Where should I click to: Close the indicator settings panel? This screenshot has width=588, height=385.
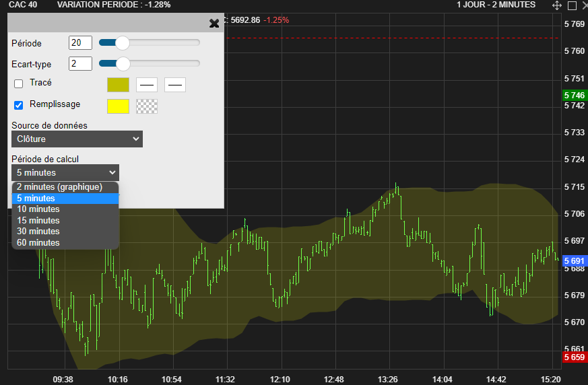point(214,24)
